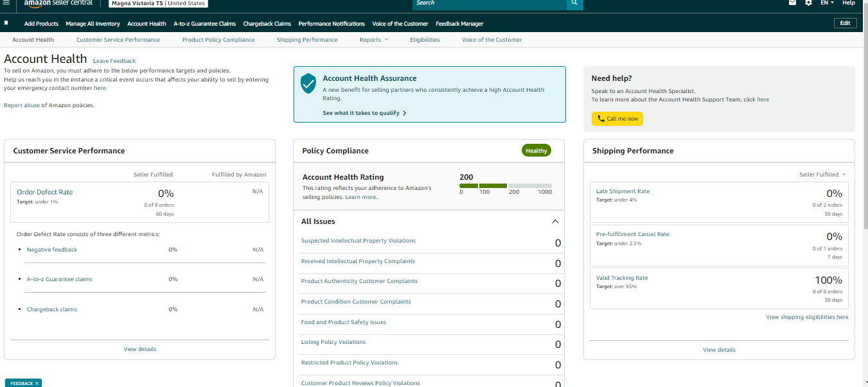Image resolution: width=868 pixels, height=387 pixels.
Task: Click the Amazon Seller Central logo
Action: pyautogui.click(x=58, y=3)
